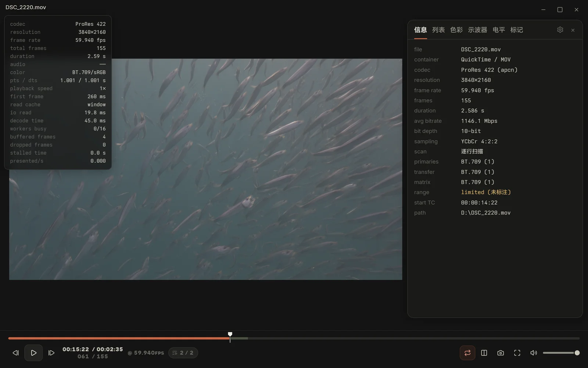Click the DSC_2220.mov window title
Screen dimensions: 588x368
coord(26,7)
